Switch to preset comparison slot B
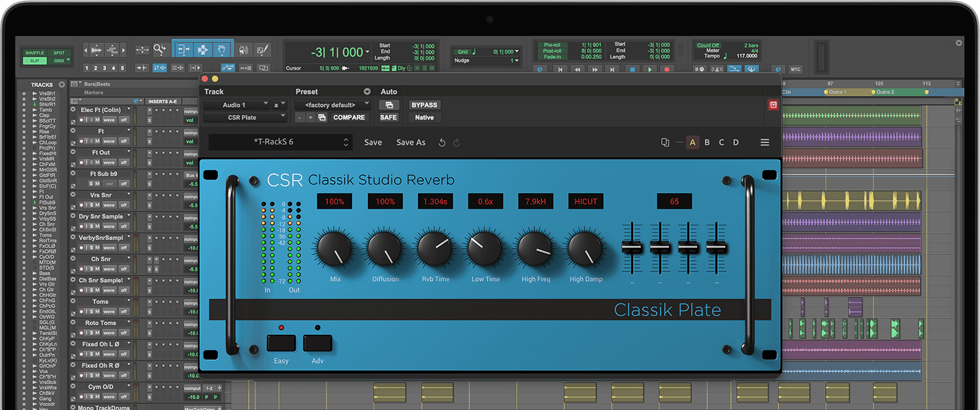The image size is (980, 410). point(708,142)
